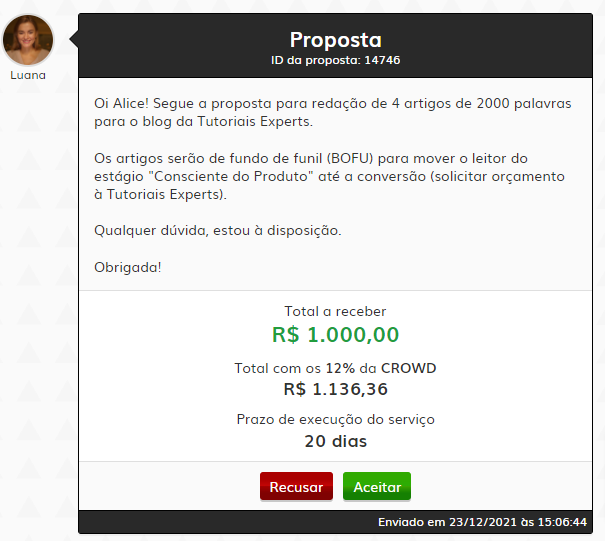
Task: Accept the proposal with Aceitar
Action: pyautogui.click(x=377, y=487)
